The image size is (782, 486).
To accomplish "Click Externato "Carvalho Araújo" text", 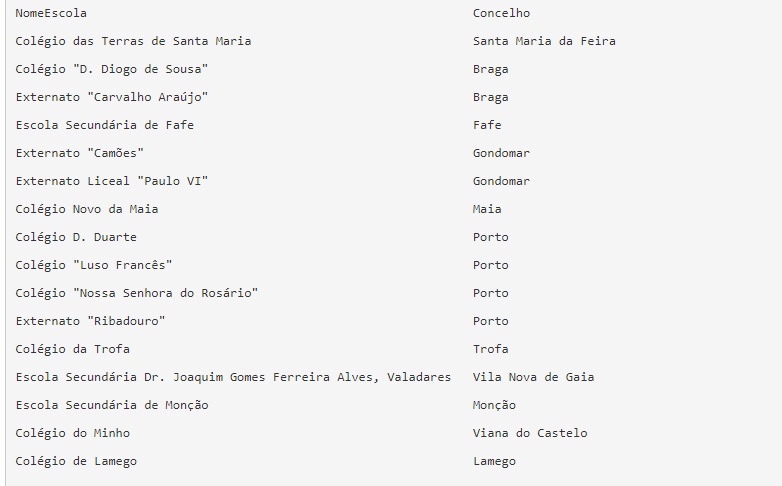I will click(112, 97).
